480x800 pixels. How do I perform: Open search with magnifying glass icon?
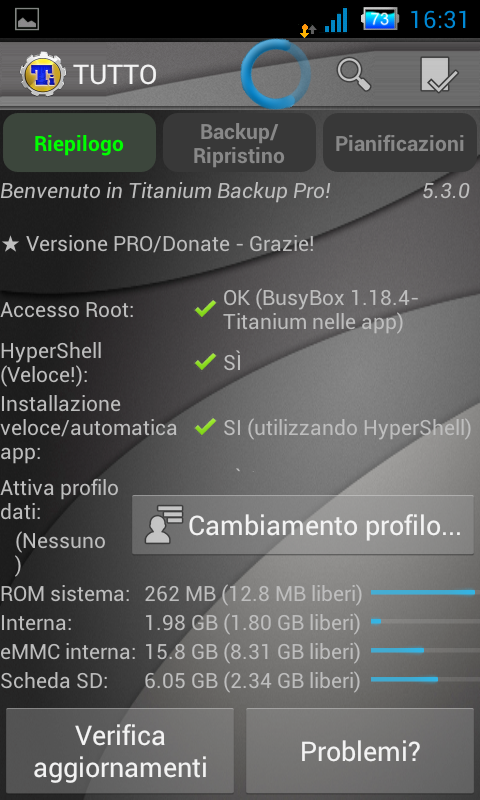coord(354,74)
